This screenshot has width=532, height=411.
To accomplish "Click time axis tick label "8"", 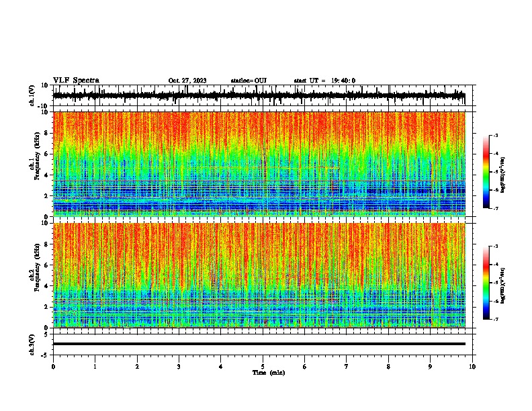I will (x=388, y=367).
